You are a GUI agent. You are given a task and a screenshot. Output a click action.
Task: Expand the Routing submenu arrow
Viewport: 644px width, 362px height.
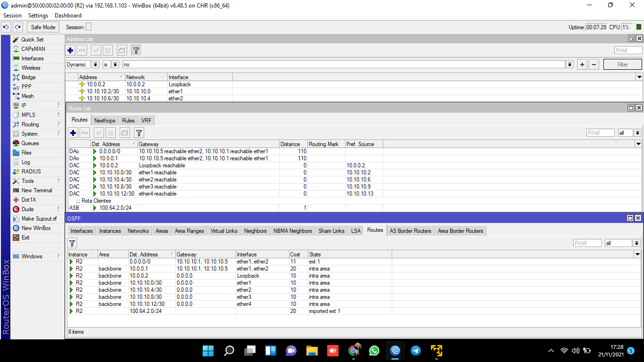[x=59, y=124]
